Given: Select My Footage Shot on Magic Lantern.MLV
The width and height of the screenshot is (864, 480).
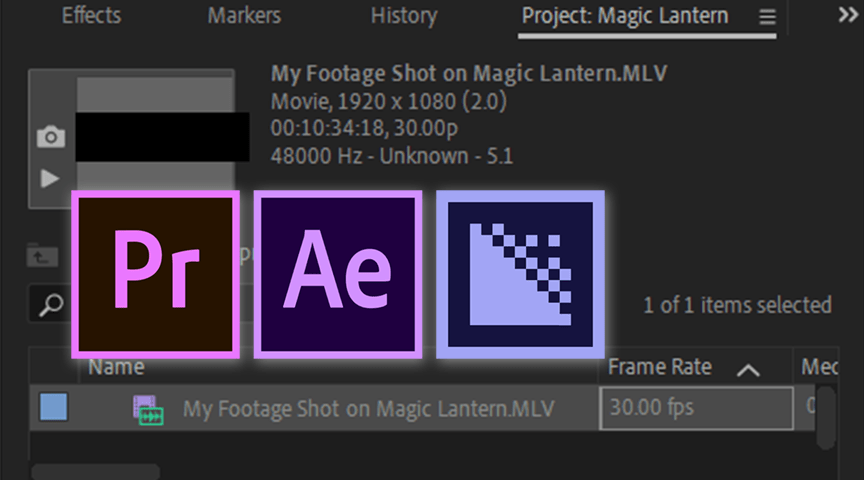Looking at the screenshot, I should click(x=368, y=409).
